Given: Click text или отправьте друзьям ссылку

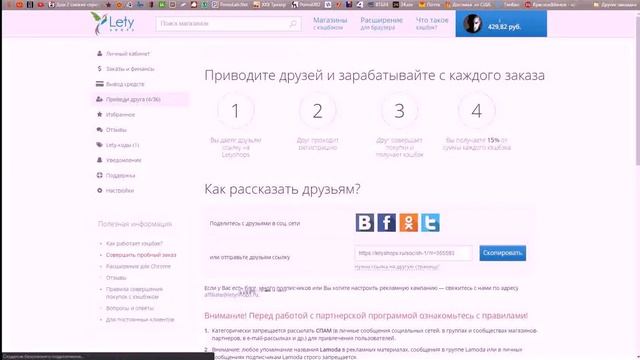Looking at the screenshot, I should 250,257.
